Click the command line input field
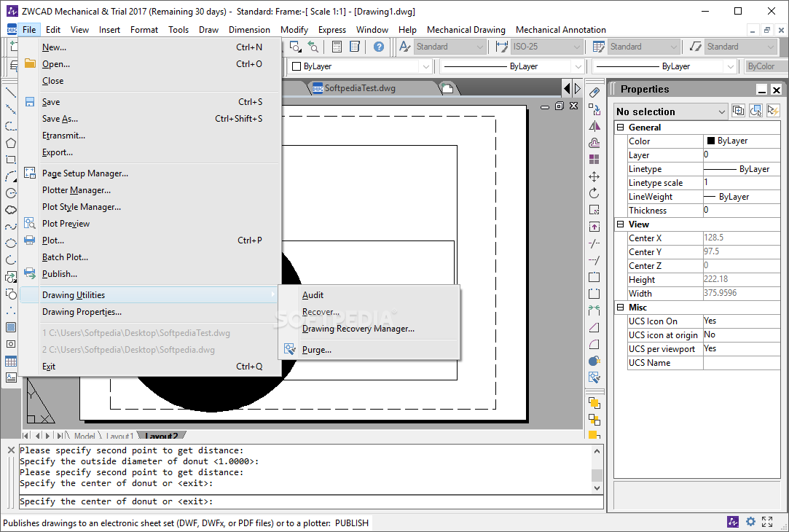 click(310, 501)
